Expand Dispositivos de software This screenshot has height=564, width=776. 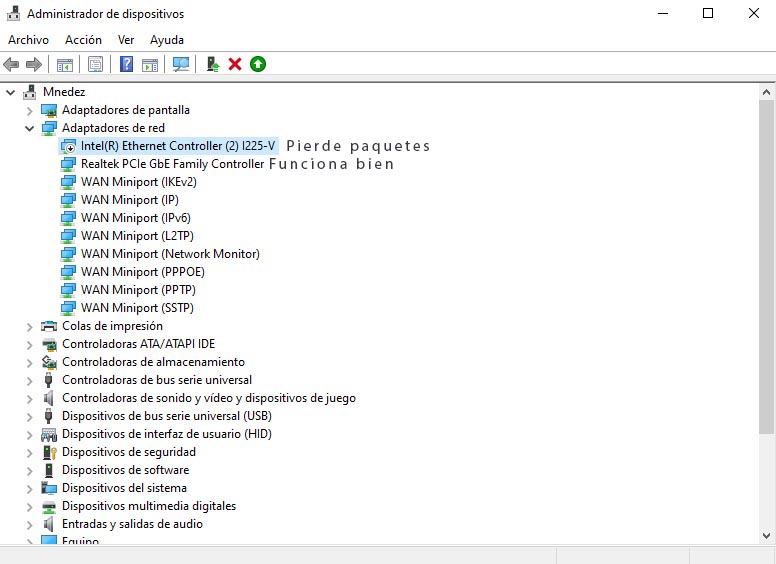tap(29, 470)
